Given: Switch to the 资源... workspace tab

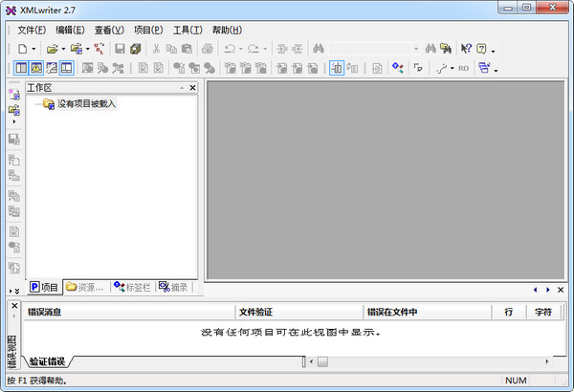Looking at the screenshot, I should 86,288.
